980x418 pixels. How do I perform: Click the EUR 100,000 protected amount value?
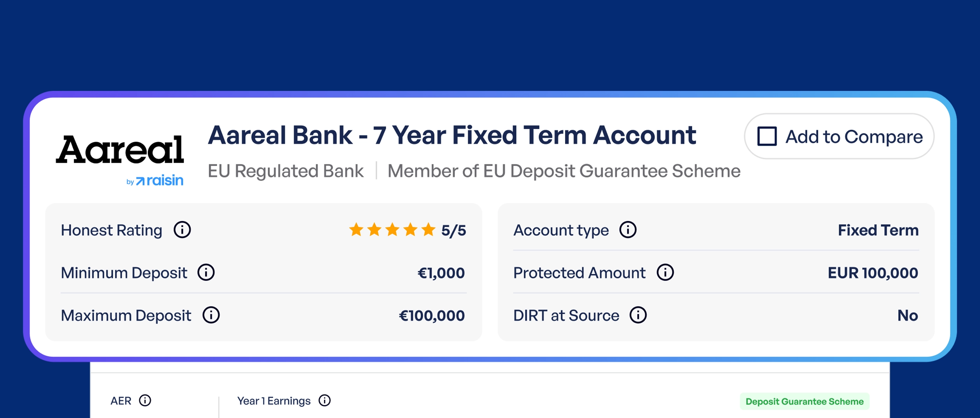(873, 273)
